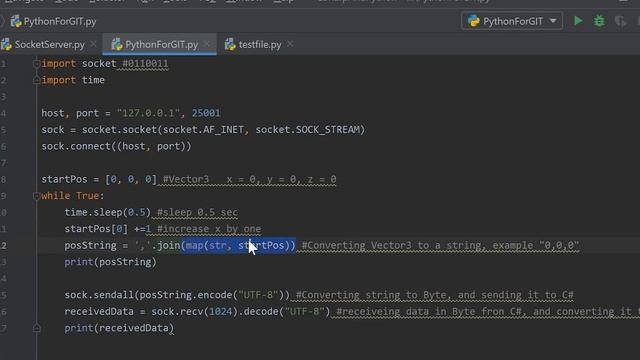Close the testfile.py tab
Viewport: 640px width, 360px height.
point(290,44)
